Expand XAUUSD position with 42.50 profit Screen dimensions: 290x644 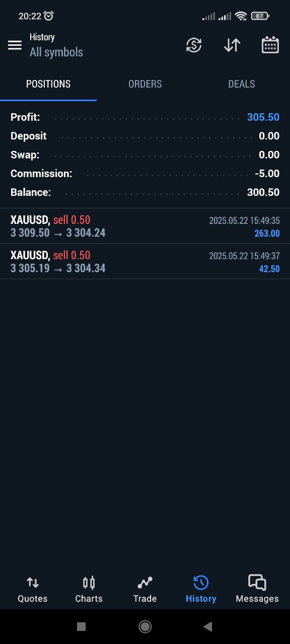[x=145, y=262]
